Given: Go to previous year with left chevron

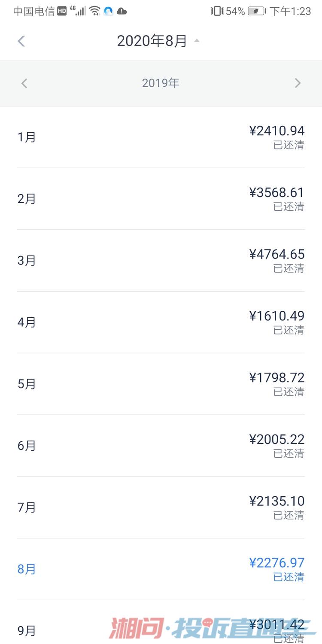Looking at the screenshot, I should click(24, 83).
